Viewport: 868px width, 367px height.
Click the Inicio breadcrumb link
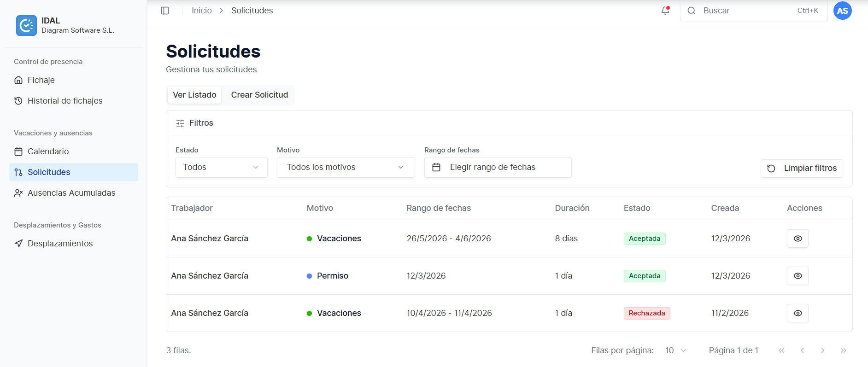click(x=202, y=11)
